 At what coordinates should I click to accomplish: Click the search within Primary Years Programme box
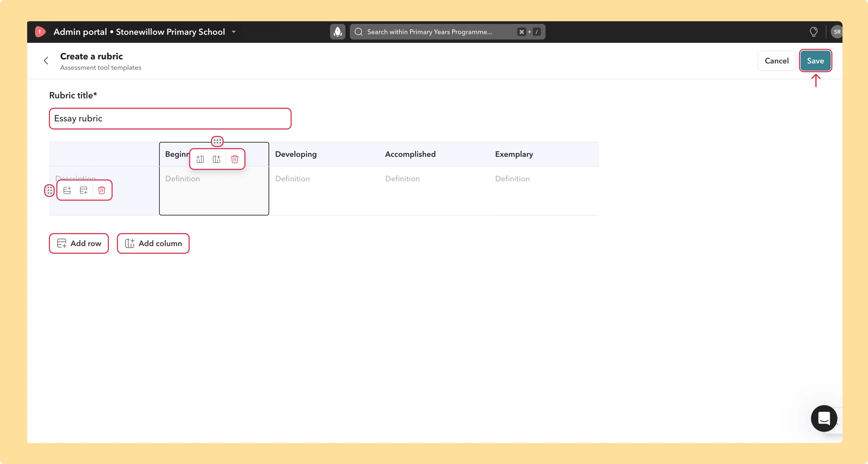click(447, 32)
